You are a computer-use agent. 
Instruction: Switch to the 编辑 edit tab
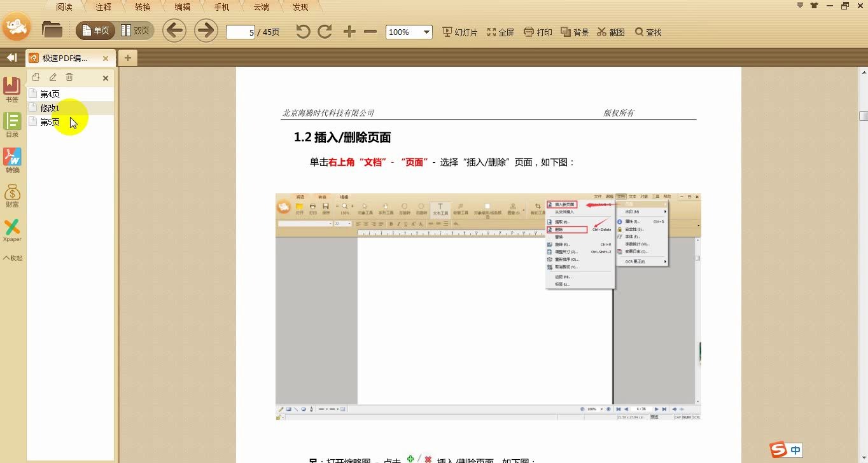(183, 6)
